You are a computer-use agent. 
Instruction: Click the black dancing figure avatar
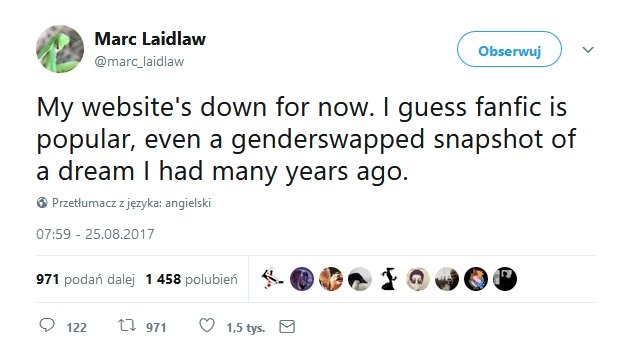pos(389,279)
